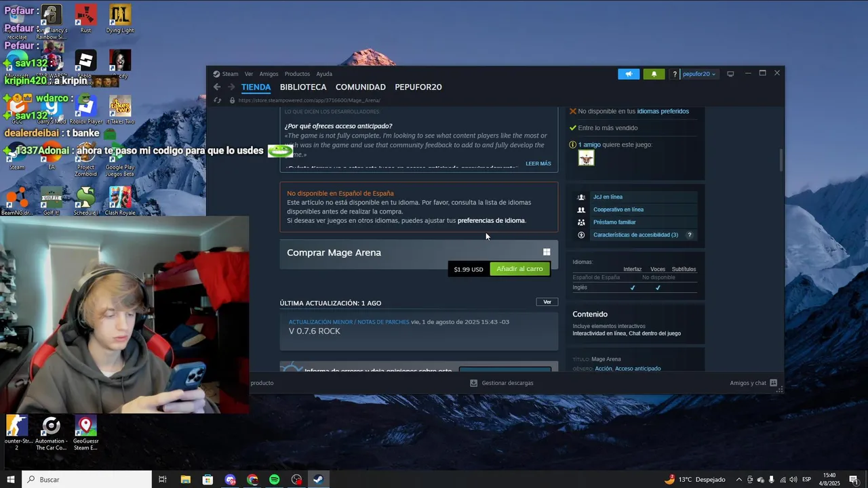Viewport: 868px width, 488px height.
Task: Click Añadir al carro button
Action: point(519,269)
